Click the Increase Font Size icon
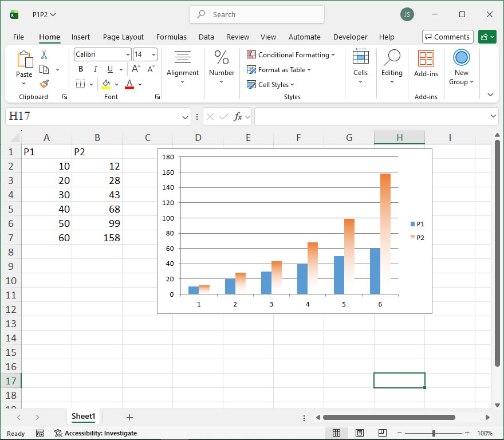Viewport: 504px width, 440px height. coord(136,69)
